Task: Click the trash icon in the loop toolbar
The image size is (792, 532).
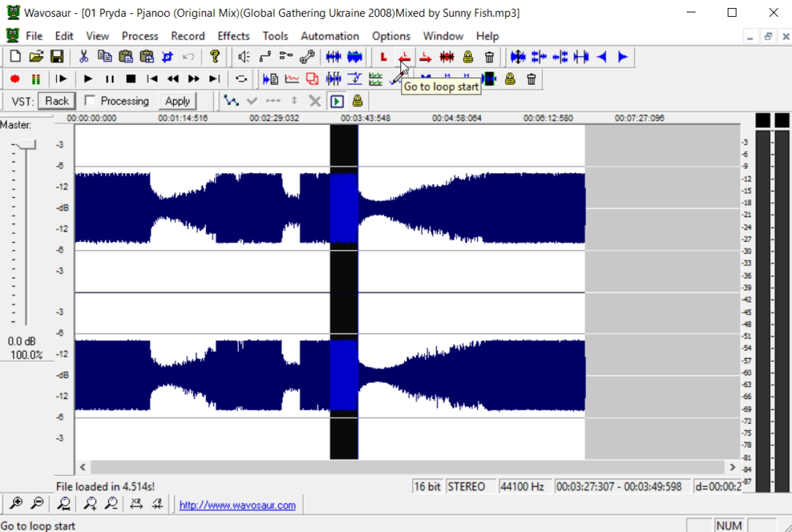Action: point(489,57)
